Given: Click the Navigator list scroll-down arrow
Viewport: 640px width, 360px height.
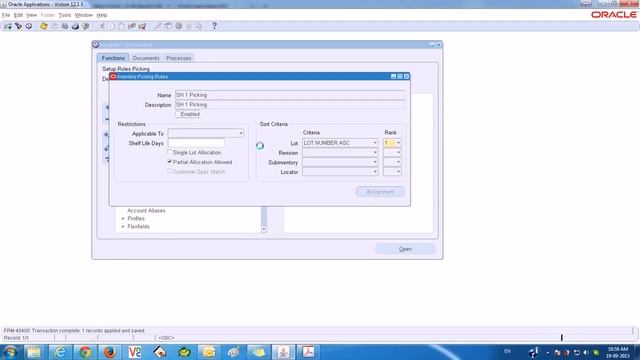Looking at the screenshot, I should tap(264, 229).
